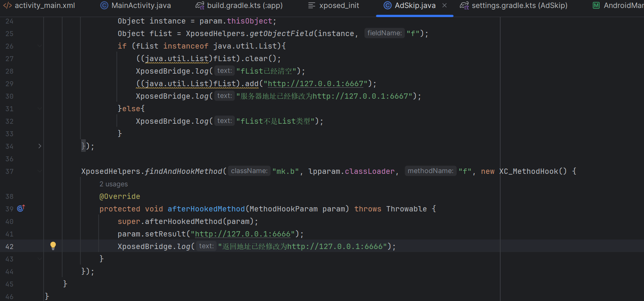Click the Gradle icon on settings.gradle.kts tab
The image size is (644, 301).
pos(464,6)
